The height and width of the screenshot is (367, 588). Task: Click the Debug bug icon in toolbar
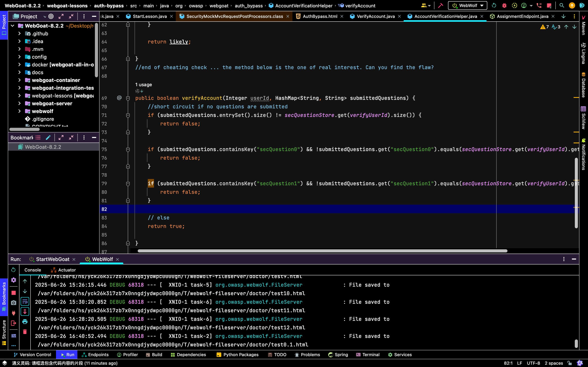pyautogui.click(x=504, y=6)
